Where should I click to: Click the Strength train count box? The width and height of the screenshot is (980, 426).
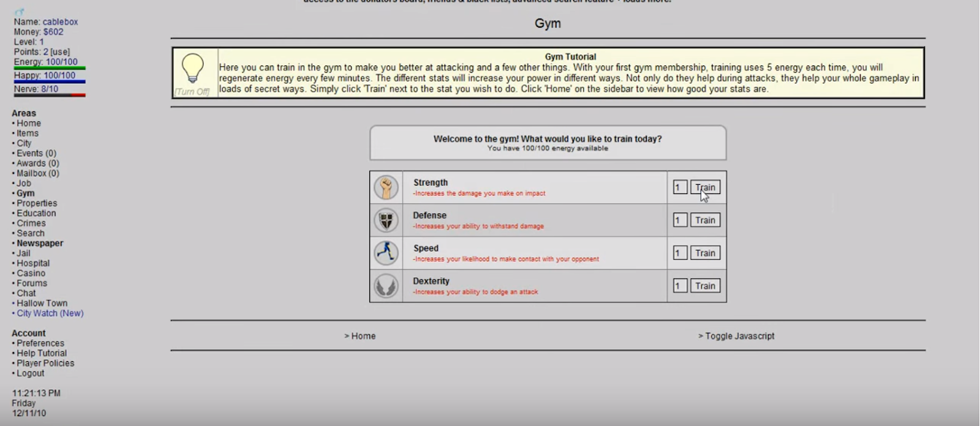pos(680,187)
